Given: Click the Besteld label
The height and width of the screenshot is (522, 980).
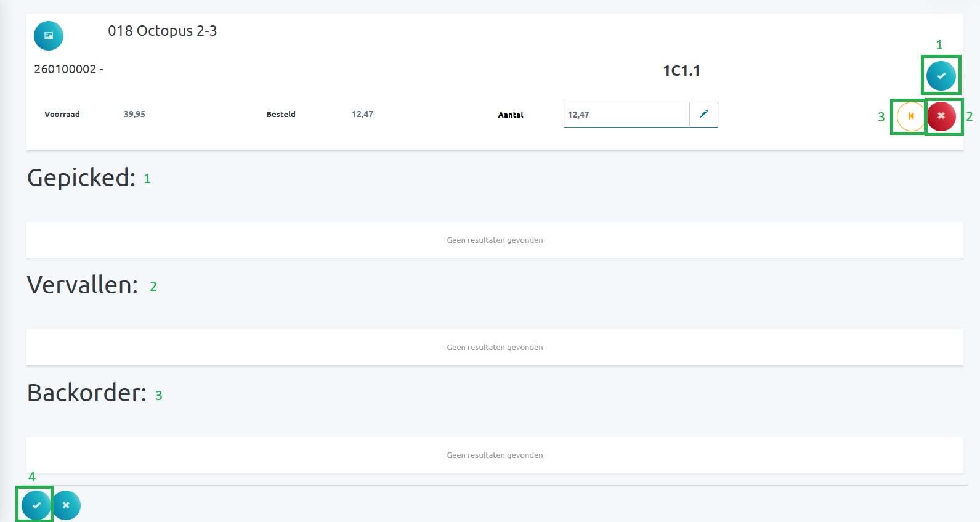Looking at the screenshot, I should click(x=281, y=114).
